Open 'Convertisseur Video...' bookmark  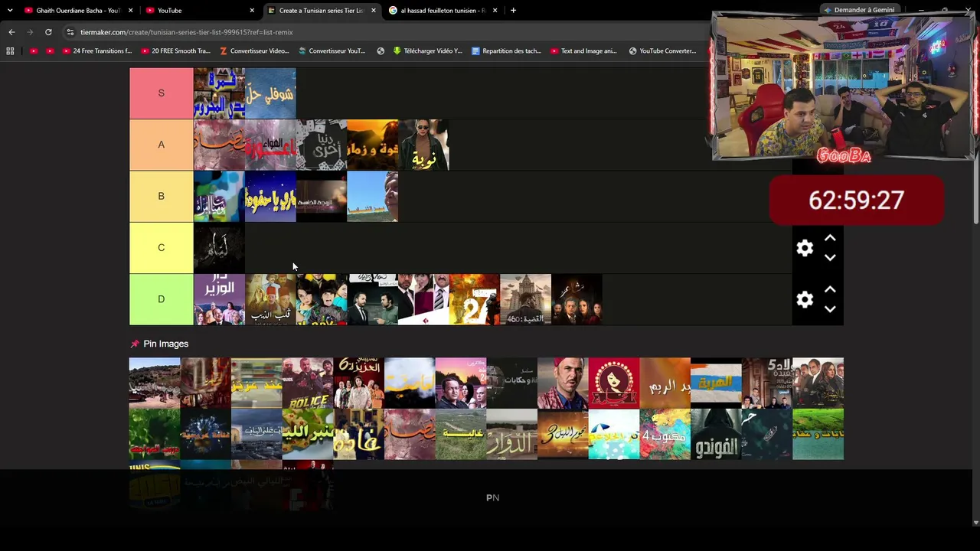[x=254, y=51]
